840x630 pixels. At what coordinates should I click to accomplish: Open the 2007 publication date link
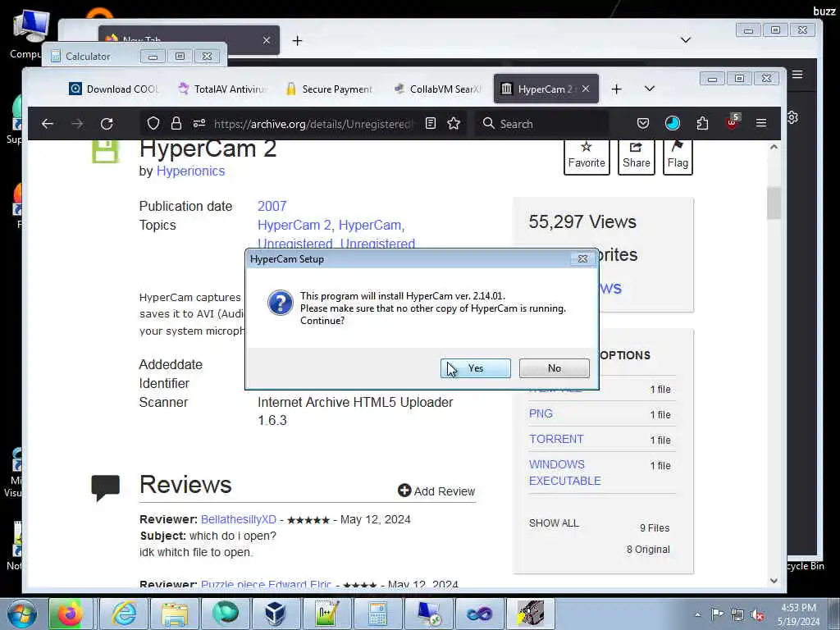(272, 206)
